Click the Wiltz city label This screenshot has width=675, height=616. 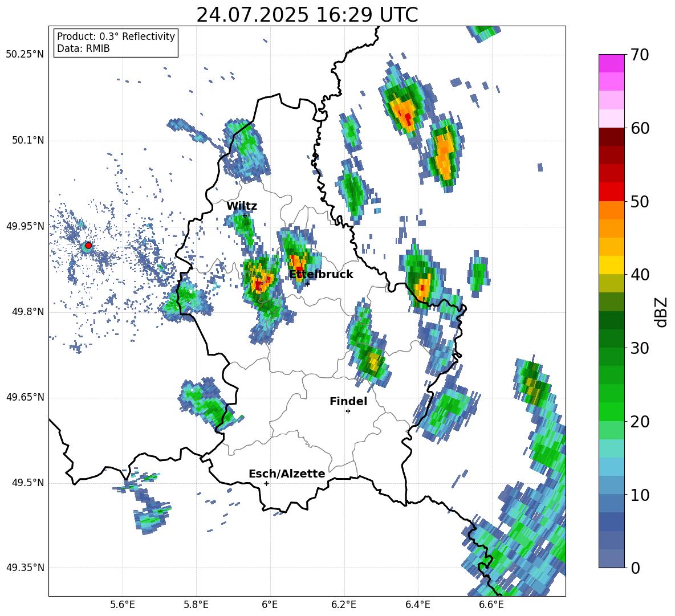click(242, 206)
